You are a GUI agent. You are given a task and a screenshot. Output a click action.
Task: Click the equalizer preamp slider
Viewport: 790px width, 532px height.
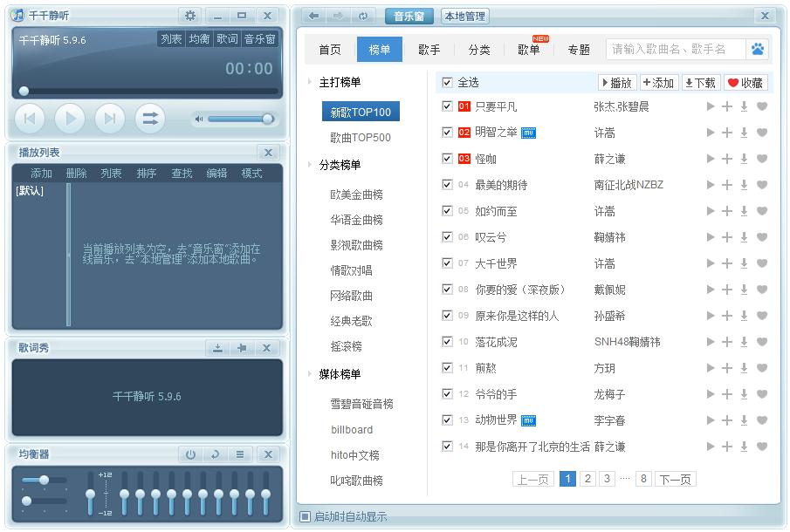[x=91, y=494]
